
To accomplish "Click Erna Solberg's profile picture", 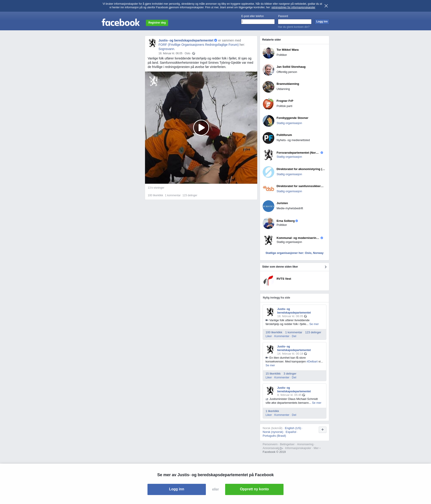I will [268, 223].
